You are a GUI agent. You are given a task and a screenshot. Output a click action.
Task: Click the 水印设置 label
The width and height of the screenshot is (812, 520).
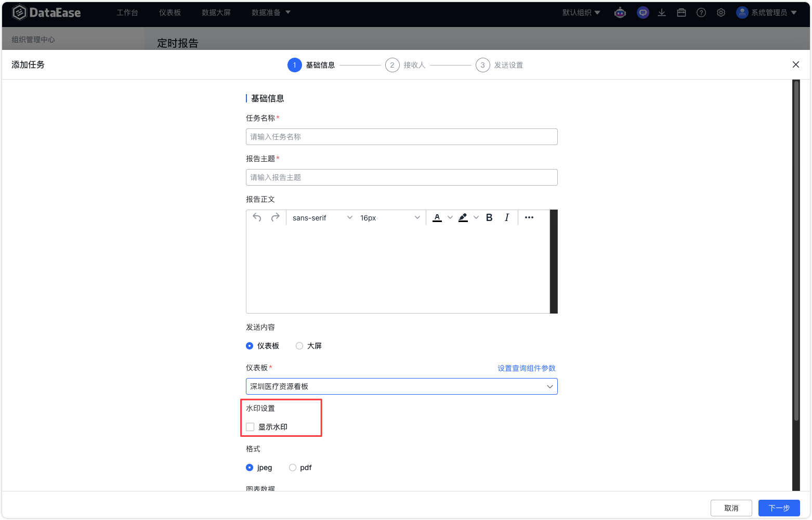(x=260, y=408)
